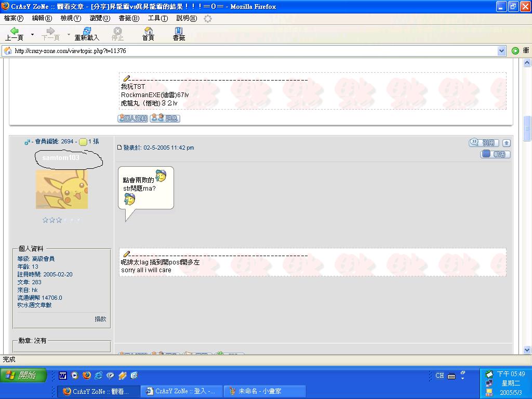Click the page's vertical scrollbar thumb
532x399 pixels.
click(527, 128)
